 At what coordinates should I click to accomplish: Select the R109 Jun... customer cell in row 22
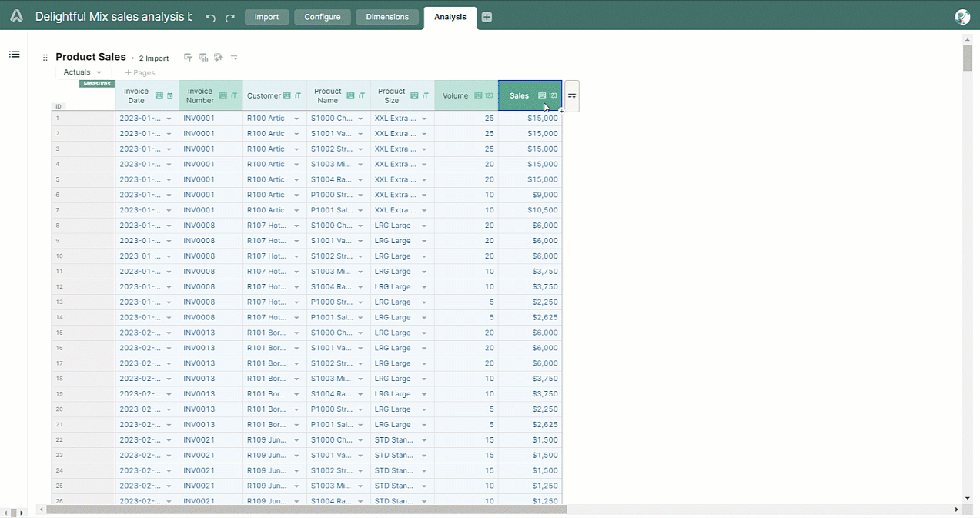tap(275, 440)
